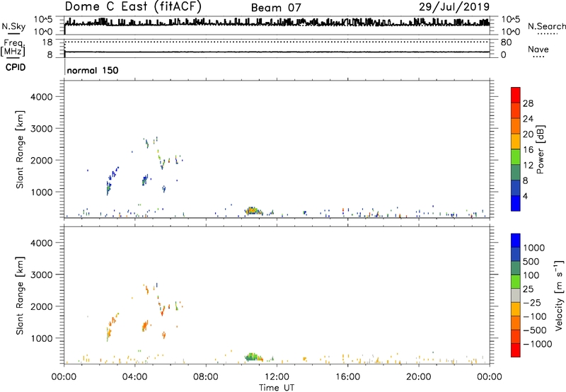Click the '4' label on Power color bar

525,196
